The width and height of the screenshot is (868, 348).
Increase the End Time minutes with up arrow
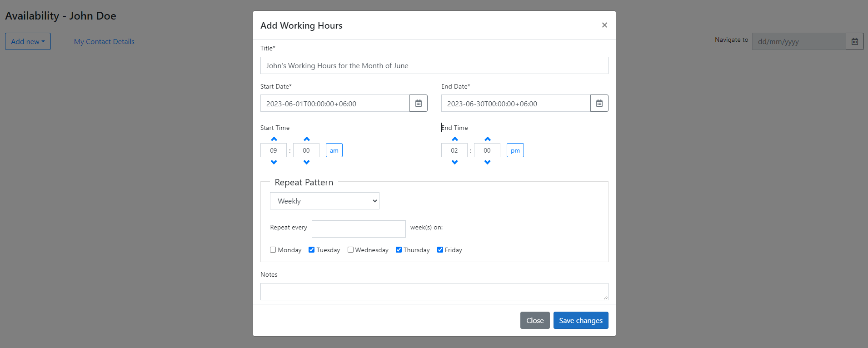[x=487, y=139]
